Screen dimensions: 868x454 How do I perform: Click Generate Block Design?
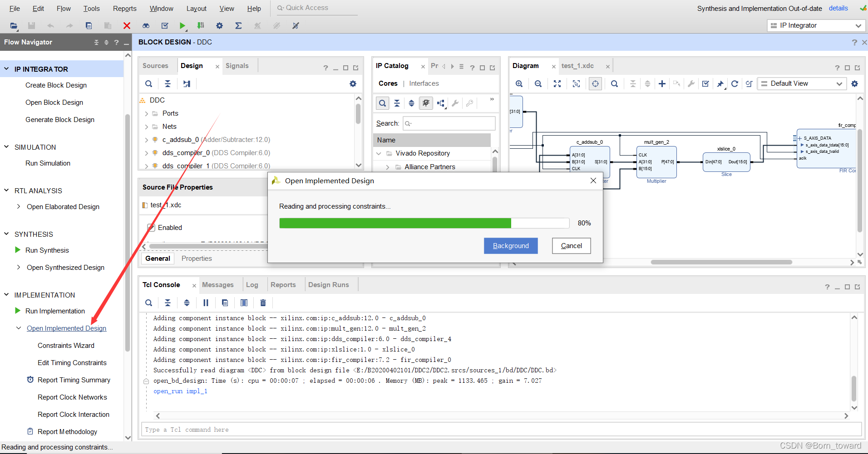pos(60,120)
